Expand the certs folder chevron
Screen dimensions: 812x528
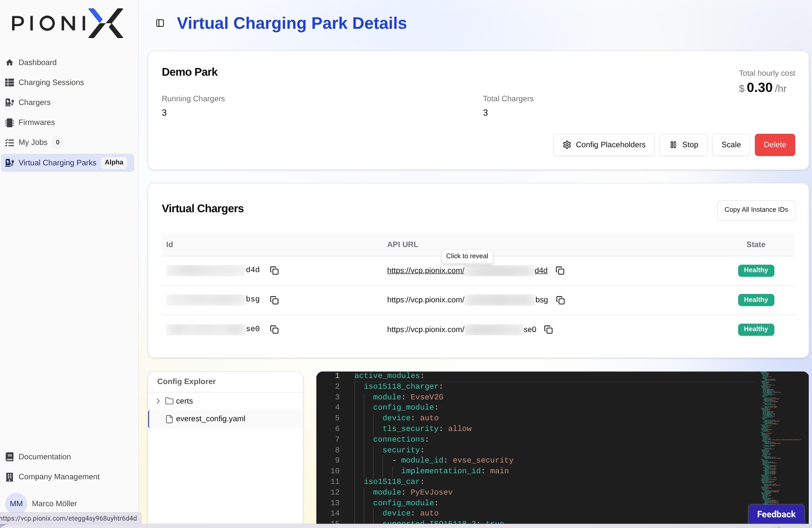point(158,401)
